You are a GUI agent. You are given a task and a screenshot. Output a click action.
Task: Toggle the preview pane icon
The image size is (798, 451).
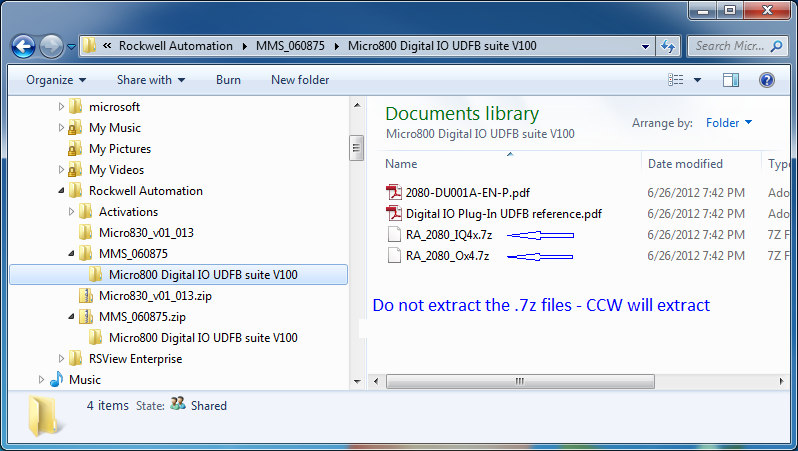click(x=731, y=80)
